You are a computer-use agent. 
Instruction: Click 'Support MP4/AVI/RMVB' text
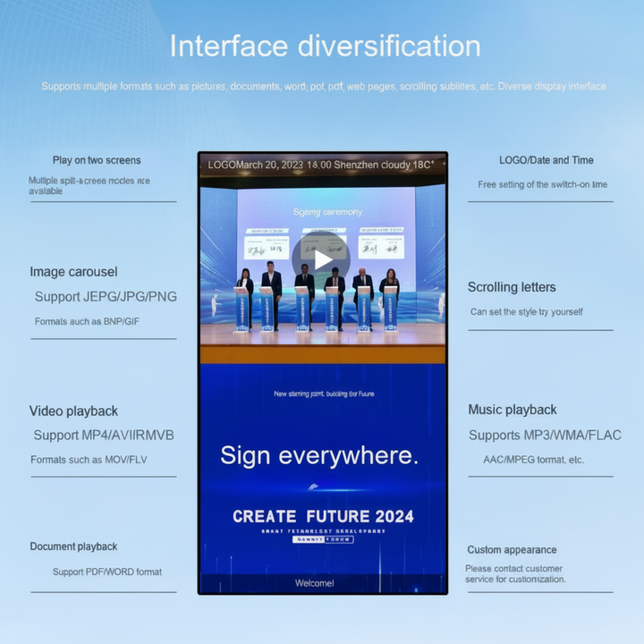[104, 435]
